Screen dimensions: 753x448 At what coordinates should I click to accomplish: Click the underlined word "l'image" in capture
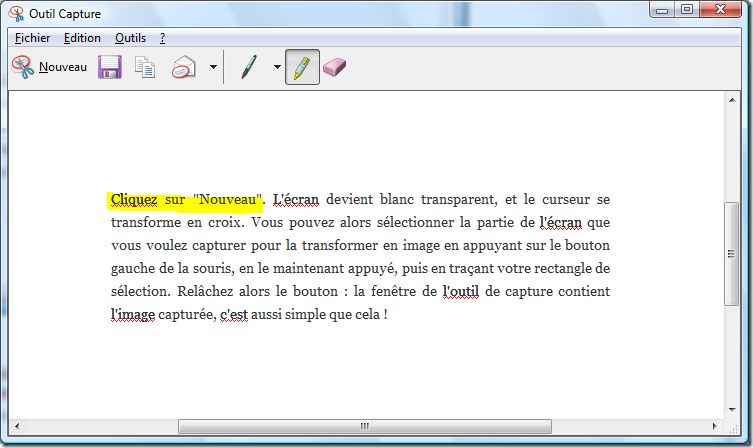point(133,315)
